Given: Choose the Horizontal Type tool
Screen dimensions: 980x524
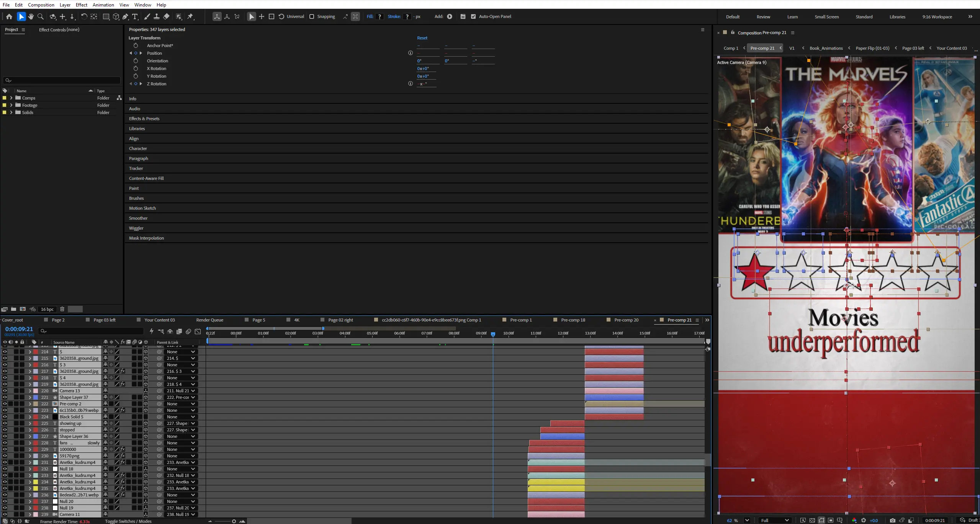Looking at the screenshot, I should [x=135, y=16].
